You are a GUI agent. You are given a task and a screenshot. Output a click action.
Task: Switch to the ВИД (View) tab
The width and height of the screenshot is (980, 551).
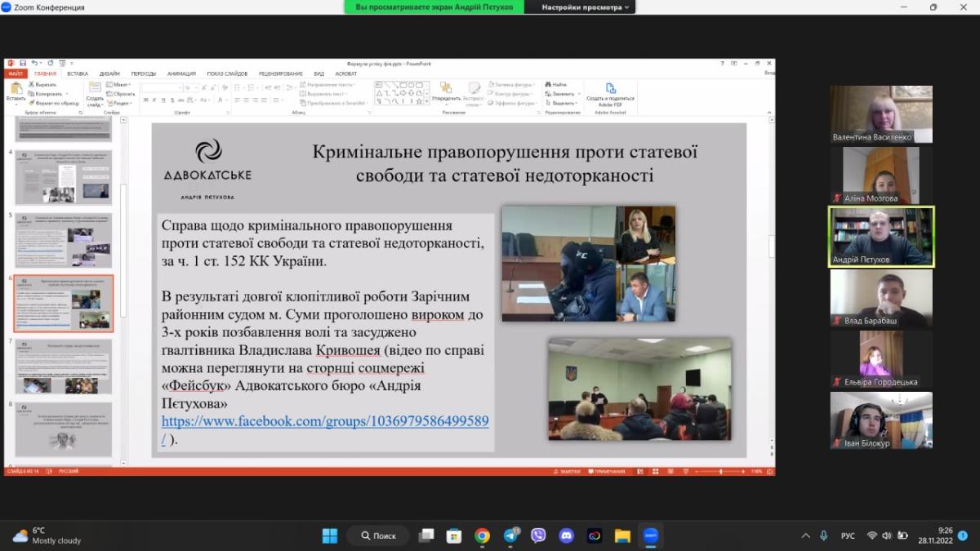pyautogui.click(x=319, y=73)
